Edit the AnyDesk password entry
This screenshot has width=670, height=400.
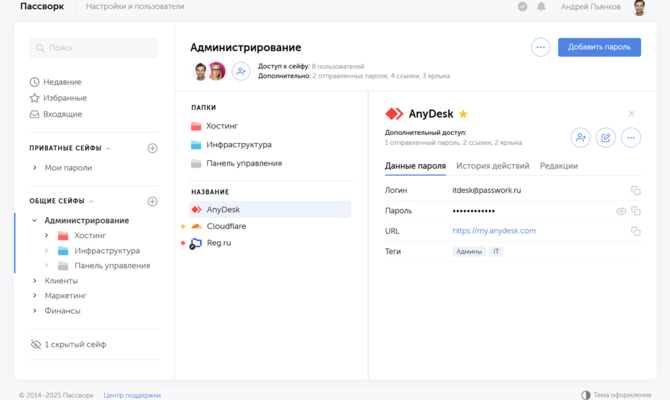[606, 138]
